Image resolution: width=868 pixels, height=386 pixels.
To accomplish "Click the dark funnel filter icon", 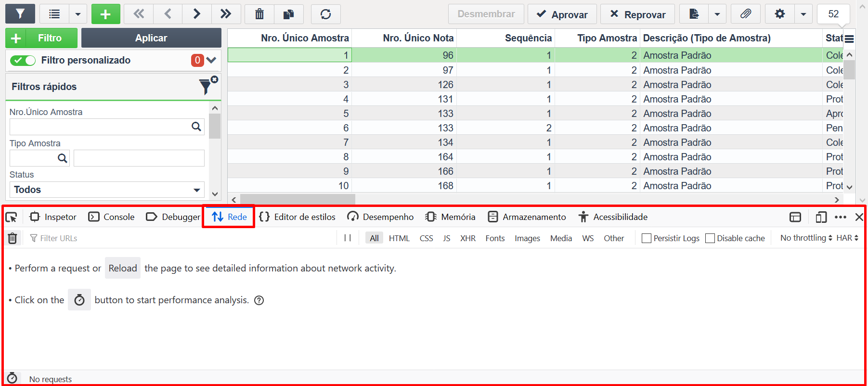I will pos(20,14).
